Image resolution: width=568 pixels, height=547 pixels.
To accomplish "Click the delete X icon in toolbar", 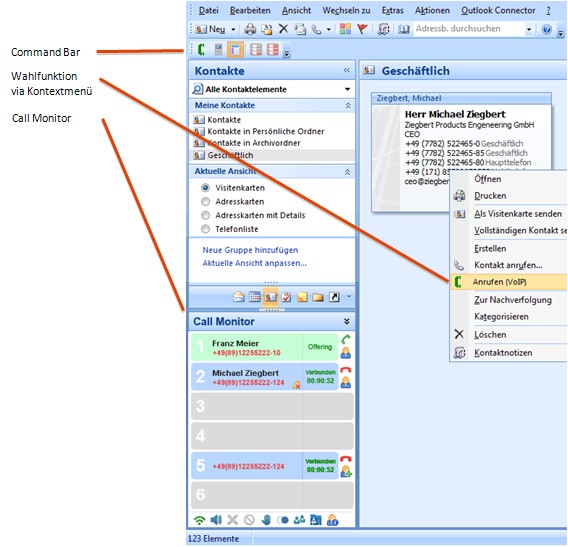I will [x=283, y=29].
